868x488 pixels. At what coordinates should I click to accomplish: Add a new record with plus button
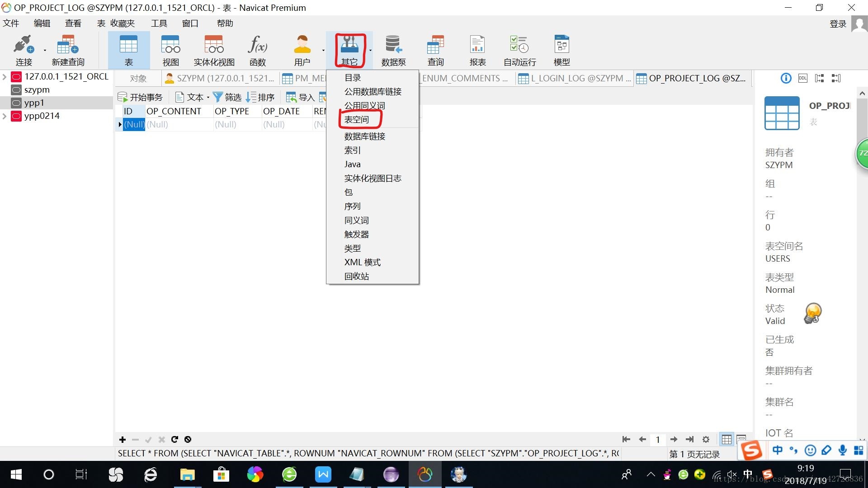click(123, 439)
